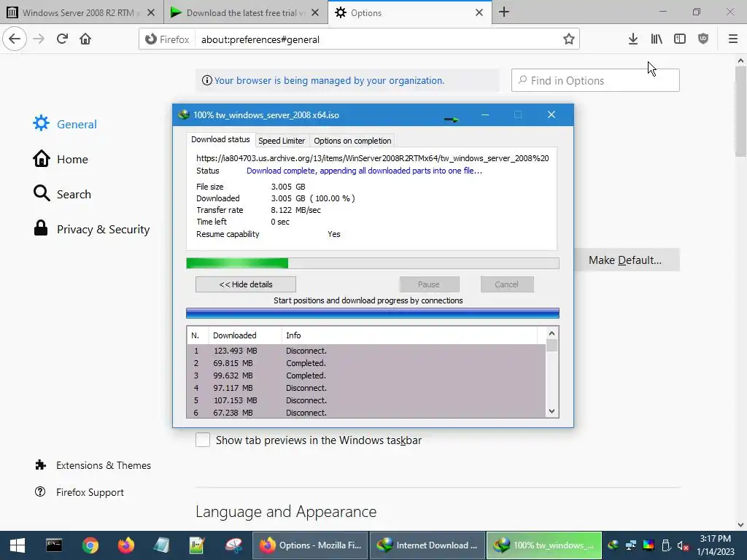Open the Firefox hamburger menu
The width and height of the screenshot is (747, 560).
point(732,39)
